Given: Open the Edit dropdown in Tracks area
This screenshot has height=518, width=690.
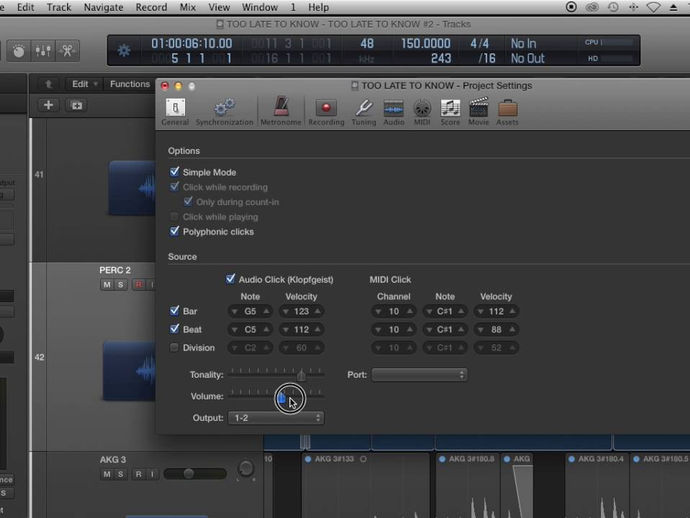Looking at the screenshot, I should 85,84.
